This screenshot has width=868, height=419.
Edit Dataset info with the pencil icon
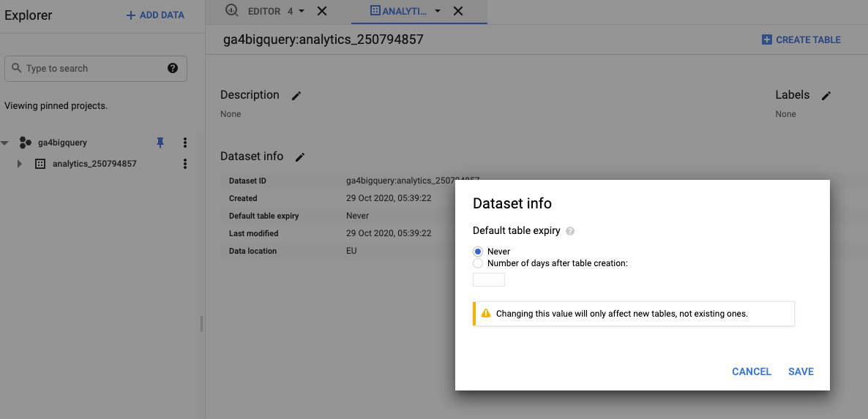[300, 157]
